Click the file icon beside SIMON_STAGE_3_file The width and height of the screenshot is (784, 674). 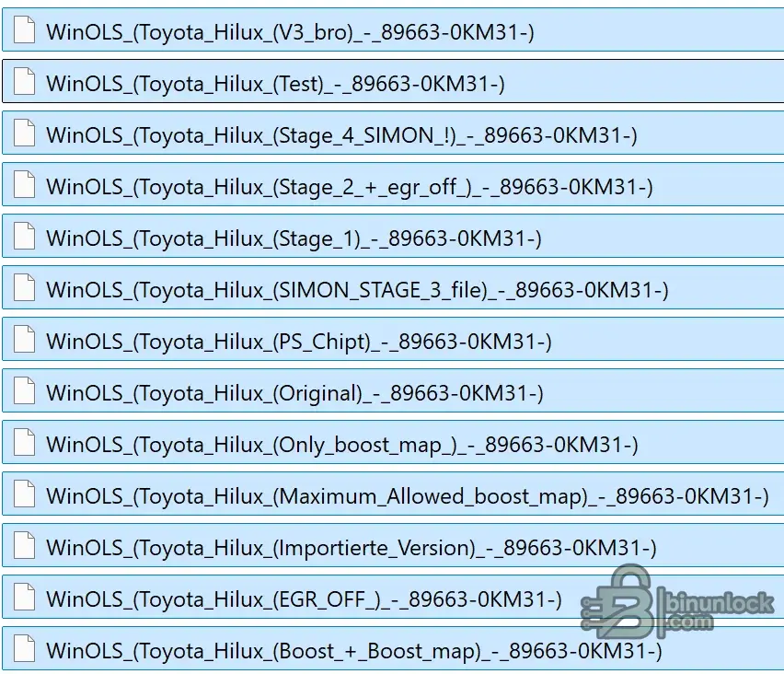click(24, 287)
